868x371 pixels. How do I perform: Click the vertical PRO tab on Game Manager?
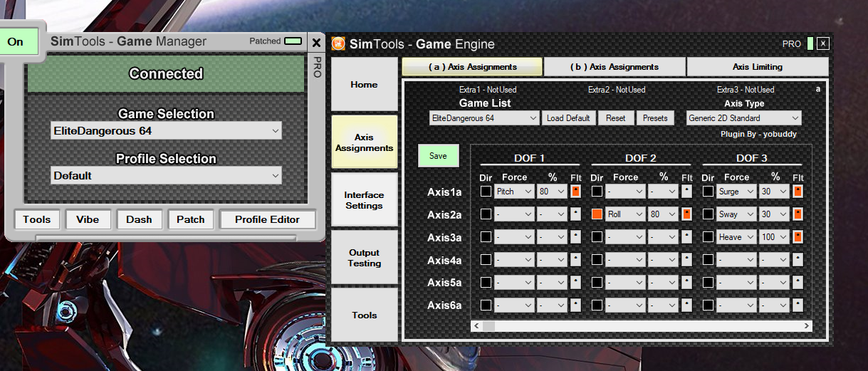click(x=318, y=66)
